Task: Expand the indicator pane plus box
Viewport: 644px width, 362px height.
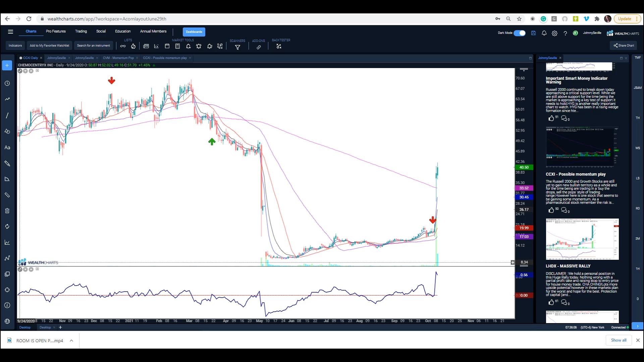Action: click(x=37, y=269)
